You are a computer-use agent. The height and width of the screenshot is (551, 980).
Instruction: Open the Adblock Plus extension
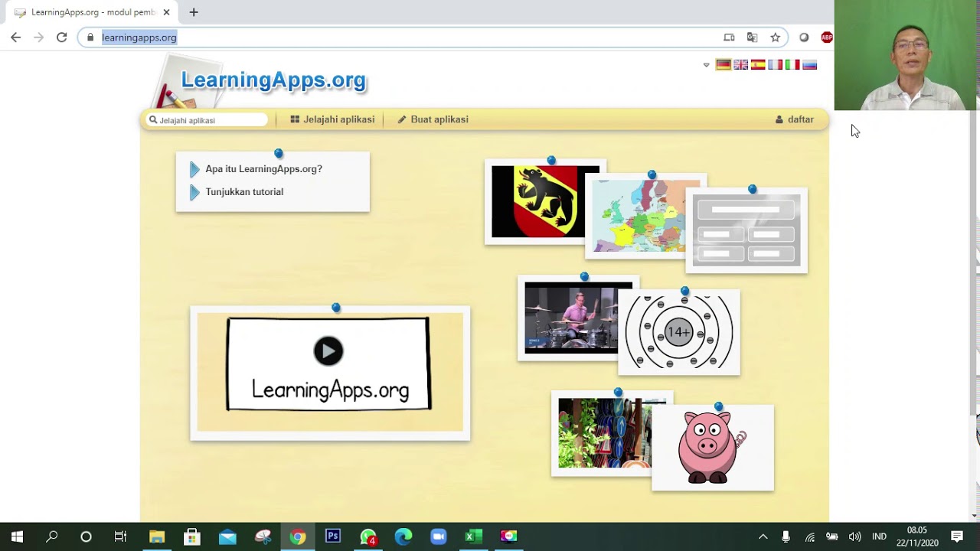(x=827, y=37)
